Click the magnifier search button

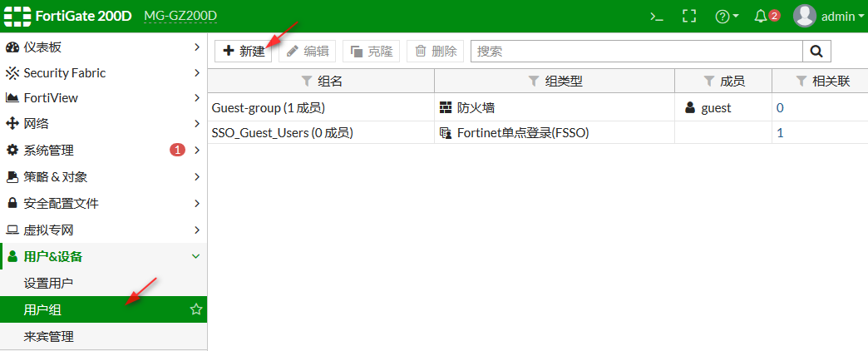tap(816, 51)
